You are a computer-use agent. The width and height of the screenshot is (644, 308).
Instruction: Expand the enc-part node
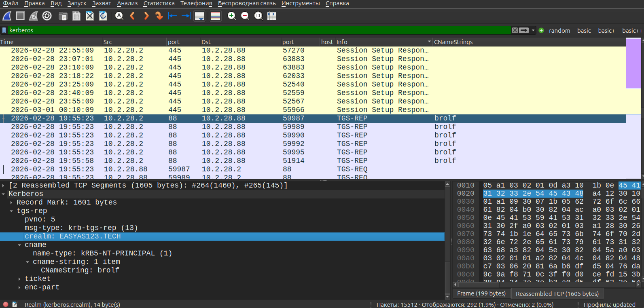tap(19, 287)
